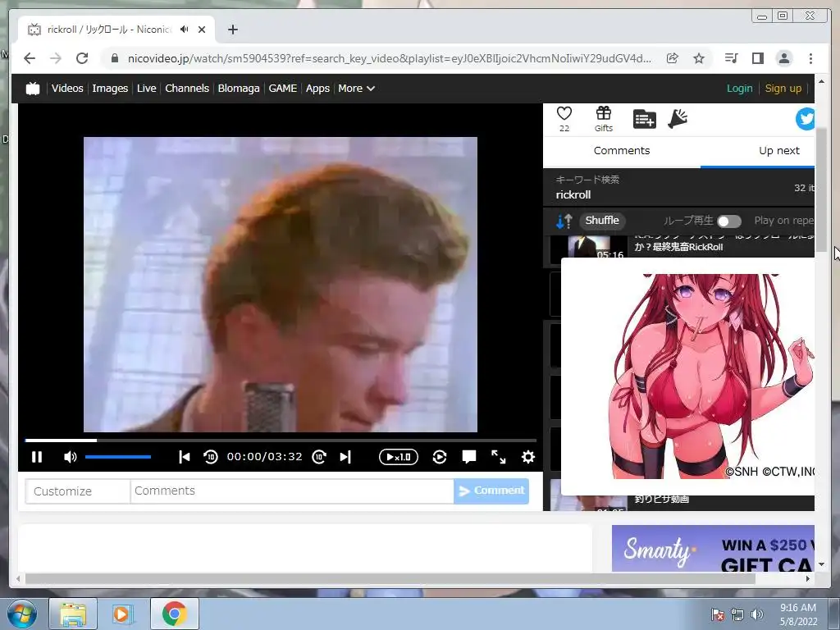Switch to the Comments tab
This screenshot has width=840, height=630.
(x=622, y=151)
